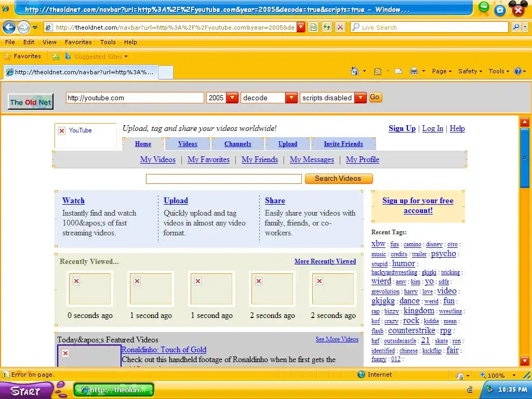Click the Live Search magnifier button
532x399 pixels.
click(x=516, y=27)
